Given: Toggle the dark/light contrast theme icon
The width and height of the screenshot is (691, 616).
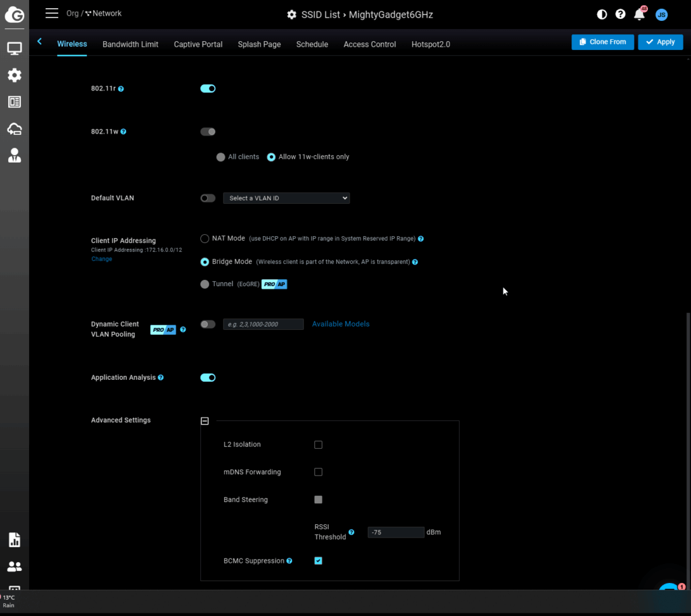Looking at the screenshot, I should coord(602,14).
